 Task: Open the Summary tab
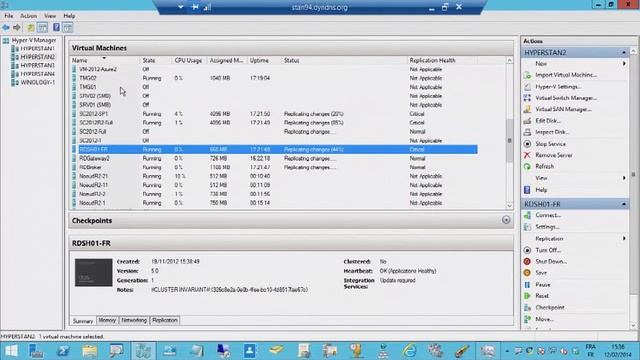click(83, 321)
